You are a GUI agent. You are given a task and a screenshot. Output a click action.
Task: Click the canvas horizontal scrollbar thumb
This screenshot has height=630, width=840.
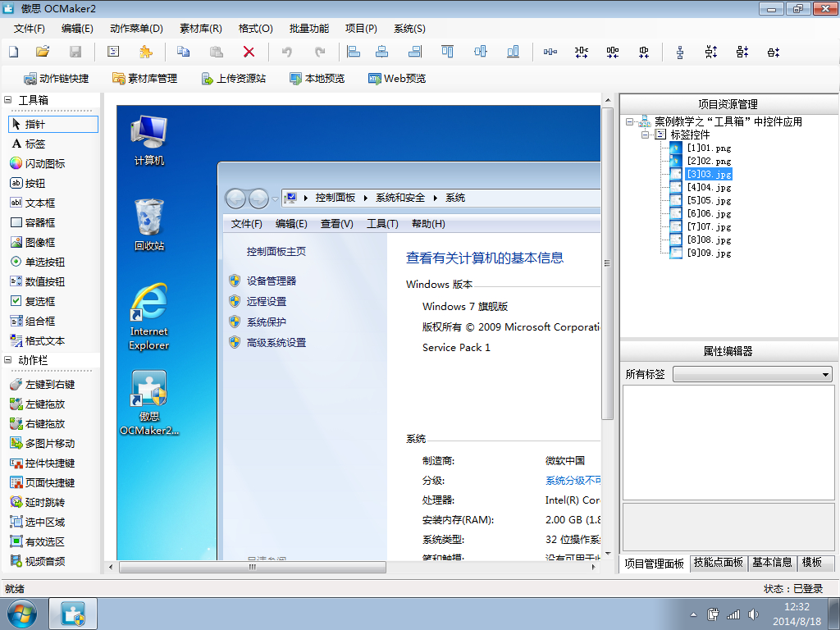pos(253,567)
